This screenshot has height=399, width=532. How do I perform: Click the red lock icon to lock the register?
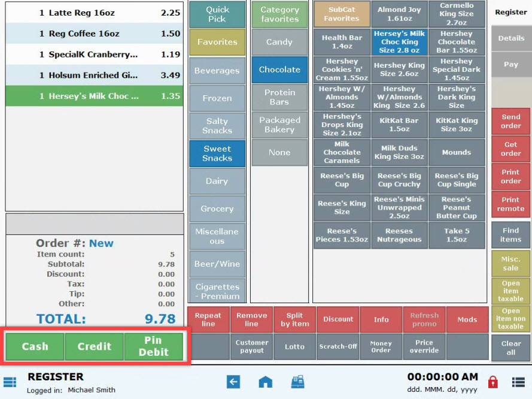tap(492, 382)
